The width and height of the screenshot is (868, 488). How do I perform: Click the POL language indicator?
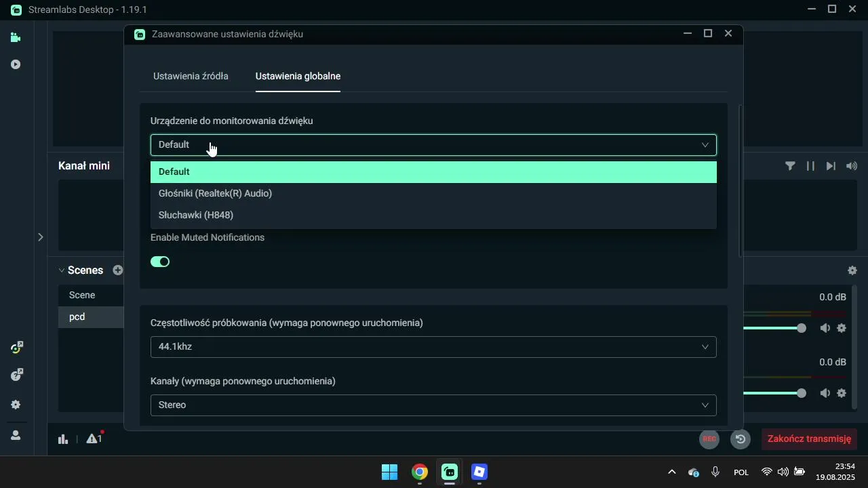(x=741, y=472)
